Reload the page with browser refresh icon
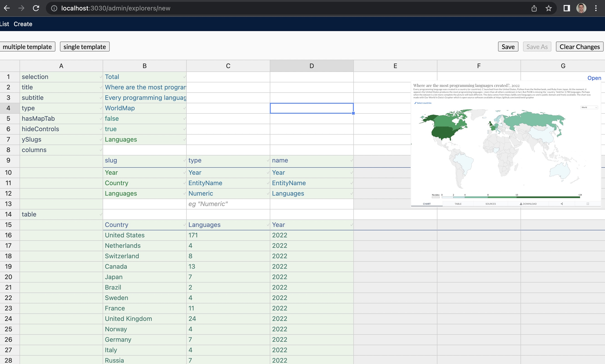The width and height of the screenshot is (605, 364). click(36, 8)
